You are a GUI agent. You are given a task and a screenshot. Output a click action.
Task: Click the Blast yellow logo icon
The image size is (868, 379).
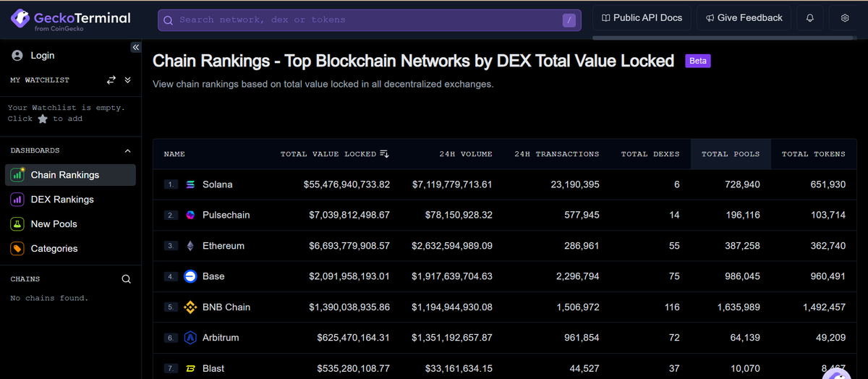(191, 368)
